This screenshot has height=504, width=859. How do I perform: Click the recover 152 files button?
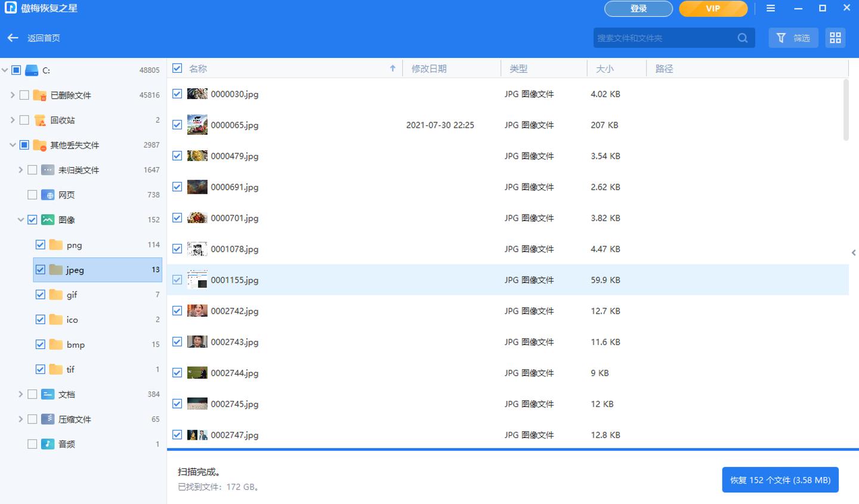coord(780,480)
